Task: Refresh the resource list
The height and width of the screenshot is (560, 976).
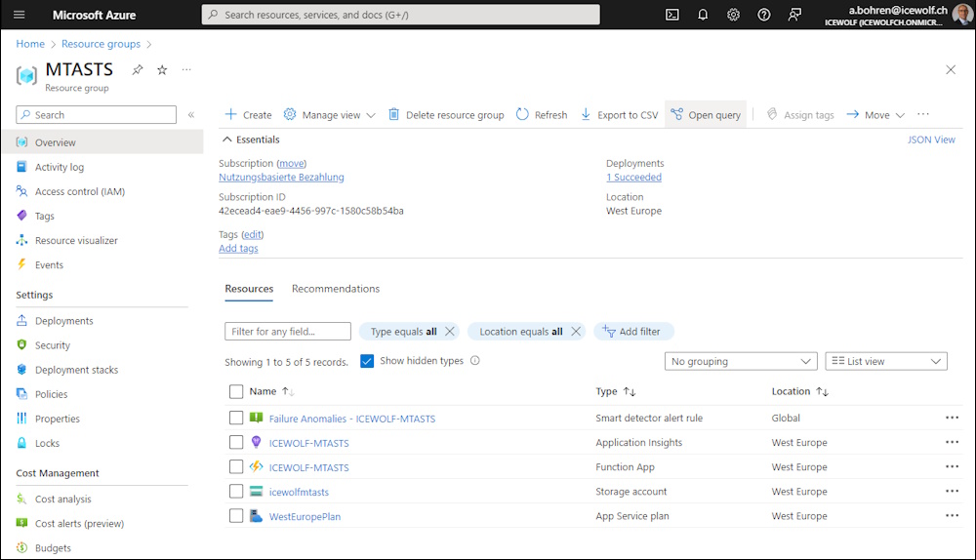Action: pos(542,114)
